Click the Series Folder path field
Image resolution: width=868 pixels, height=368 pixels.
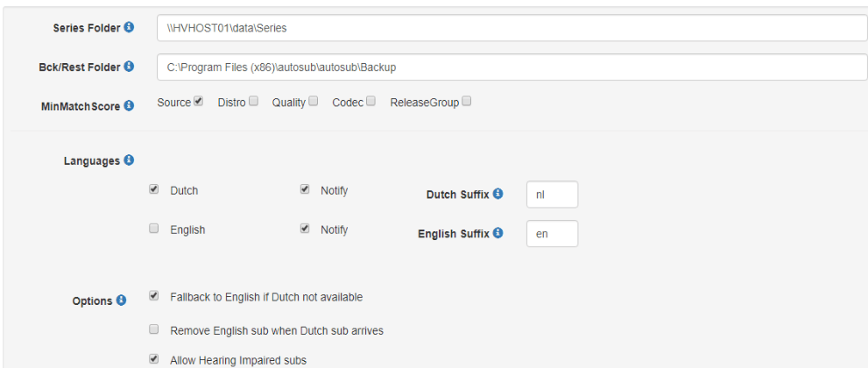tap(512, 28)
